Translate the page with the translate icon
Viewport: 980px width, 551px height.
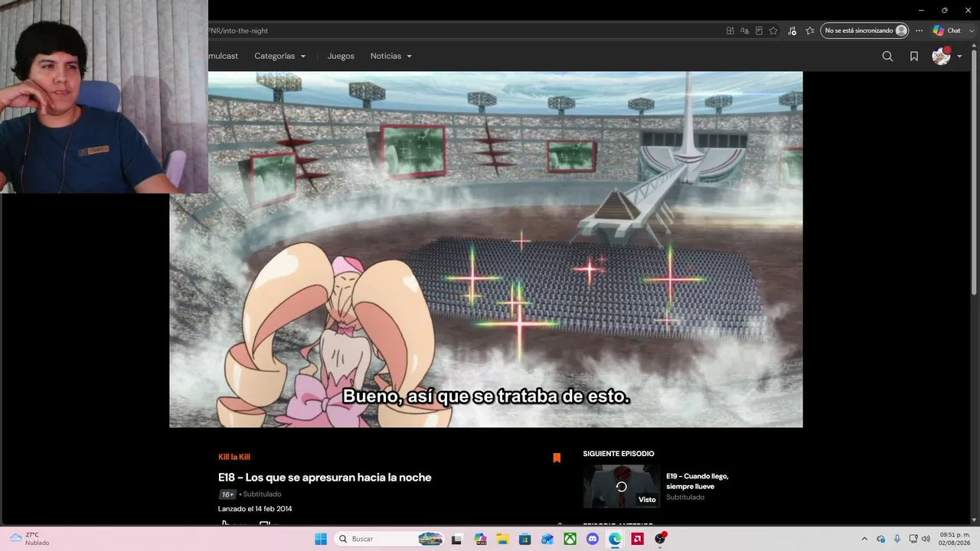[744, 31]
